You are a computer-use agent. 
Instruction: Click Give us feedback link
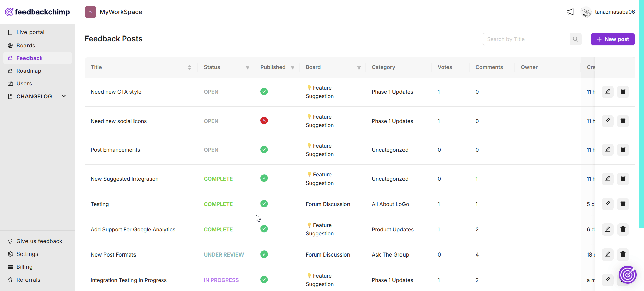pos(38,241)
